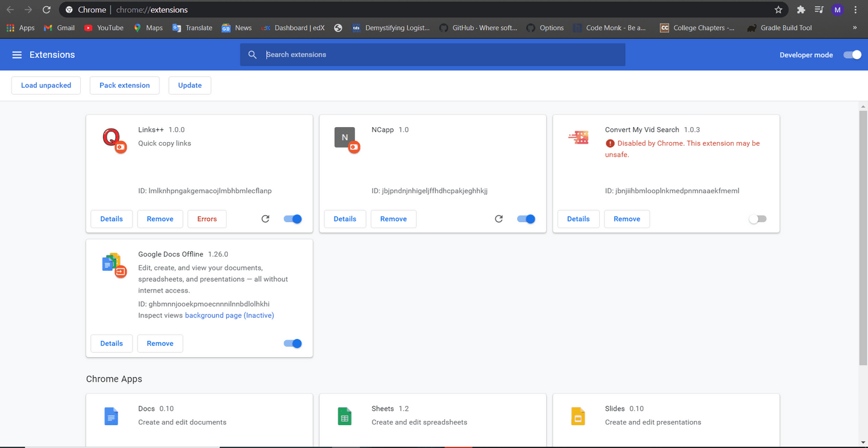868x448 pixels.
Task: Open the News bookmark
Action: tap(236, 28)
